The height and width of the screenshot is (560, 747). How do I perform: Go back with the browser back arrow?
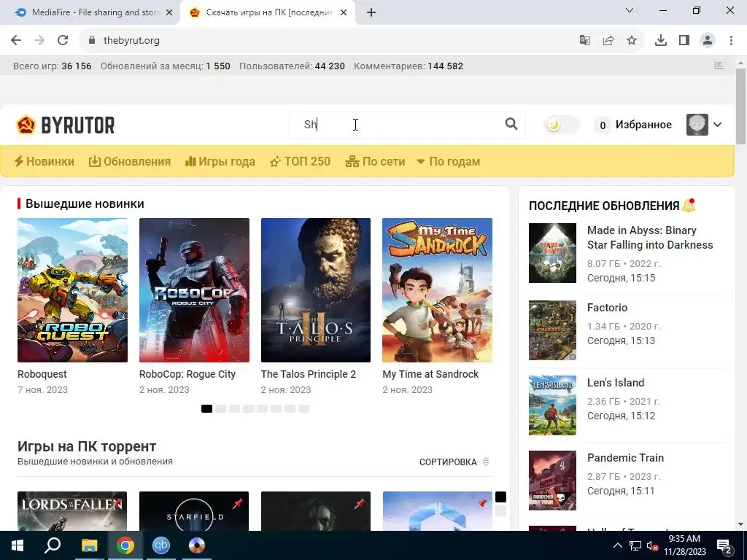tap(16, 41)
